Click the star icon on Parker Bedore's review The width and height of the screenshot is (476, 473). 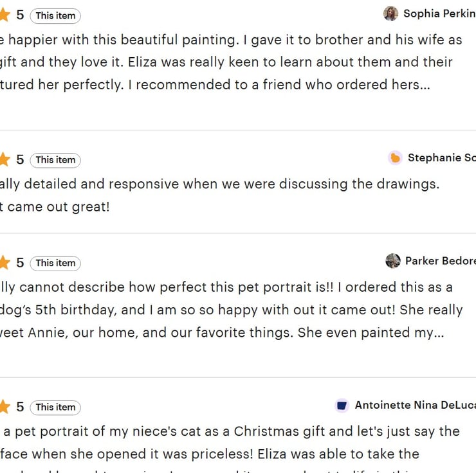(5, 262)
